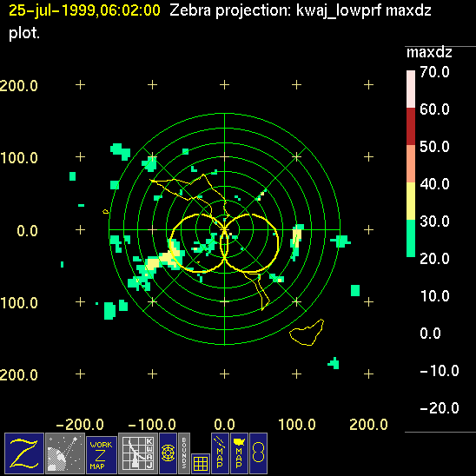Click the dark red 50–60 color band

411,126
